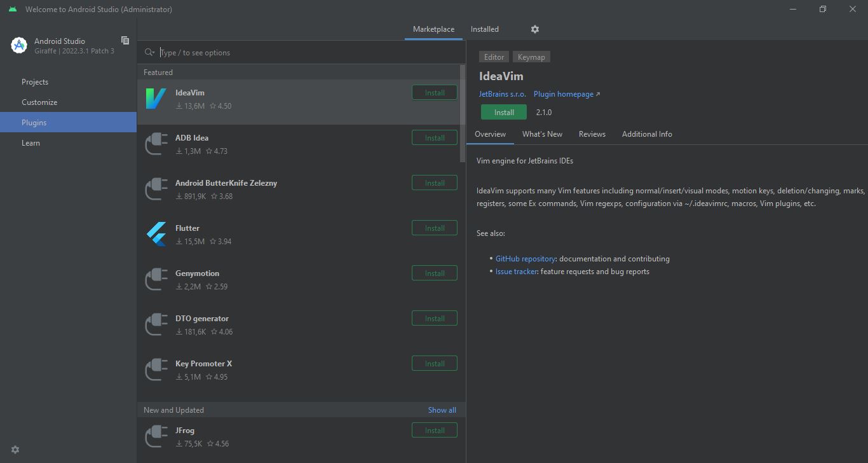Open the Issue tracker link
The height and width of the screenshot is (463, 868).
pyautogui.click(x=516, y=272)
